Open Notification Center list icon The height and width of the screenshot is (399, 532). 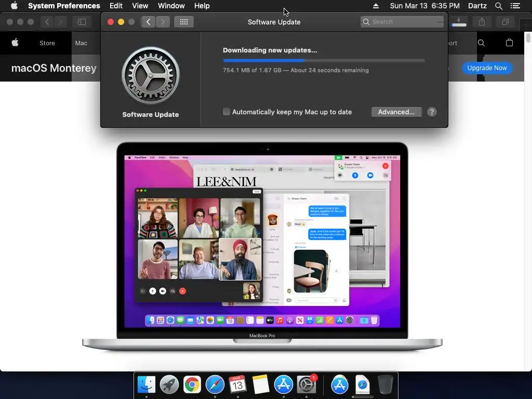click(x=515, y=6)
